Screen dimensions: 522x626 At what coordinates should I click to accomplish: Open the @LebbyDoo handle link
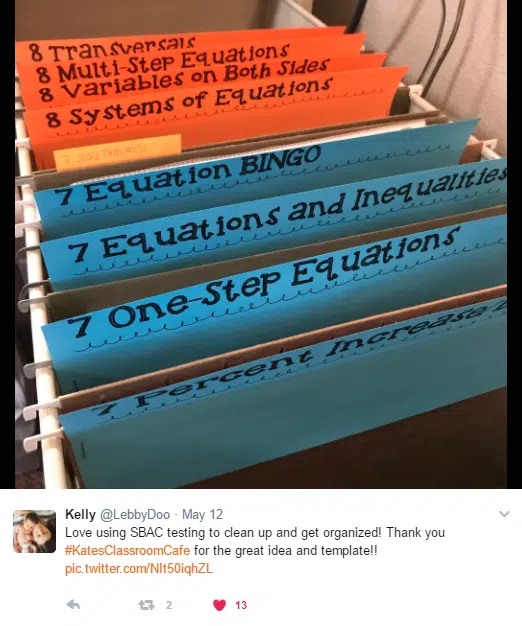pos(134,515)
